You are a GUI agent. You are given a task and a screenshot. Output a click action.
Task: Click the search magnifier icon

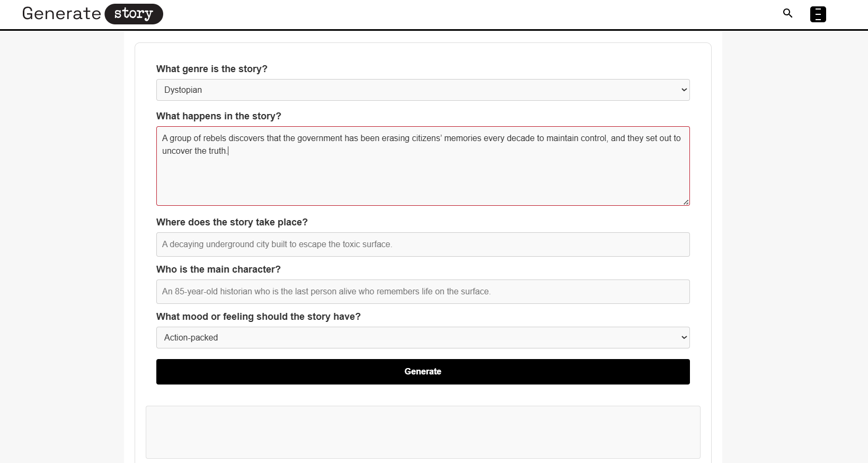pos(787,13)
